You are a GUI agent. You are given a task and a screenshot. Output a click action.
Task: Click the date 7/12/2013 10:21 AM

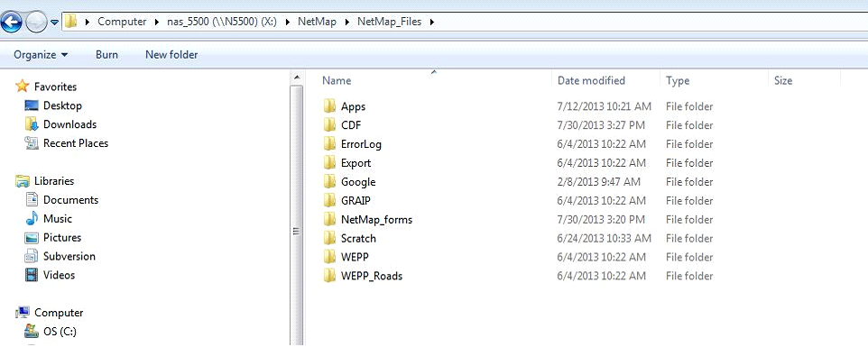[604, 106]
